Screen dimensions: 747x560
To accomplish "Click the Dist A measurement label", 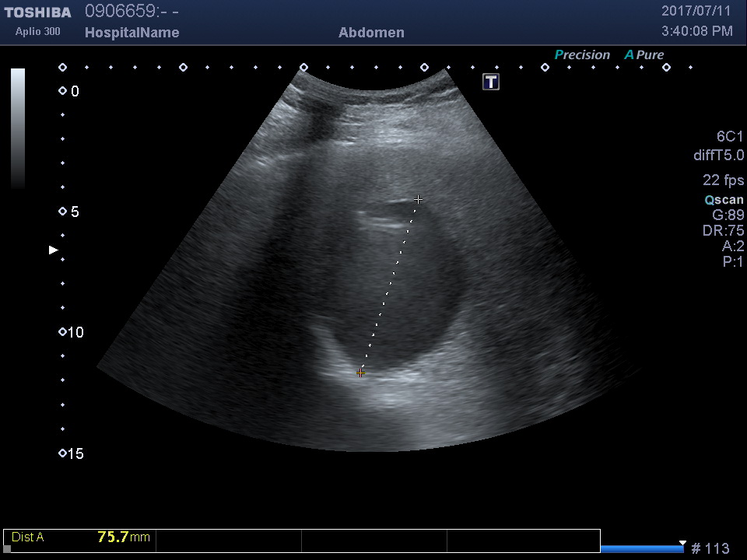I will coord(28,537).
